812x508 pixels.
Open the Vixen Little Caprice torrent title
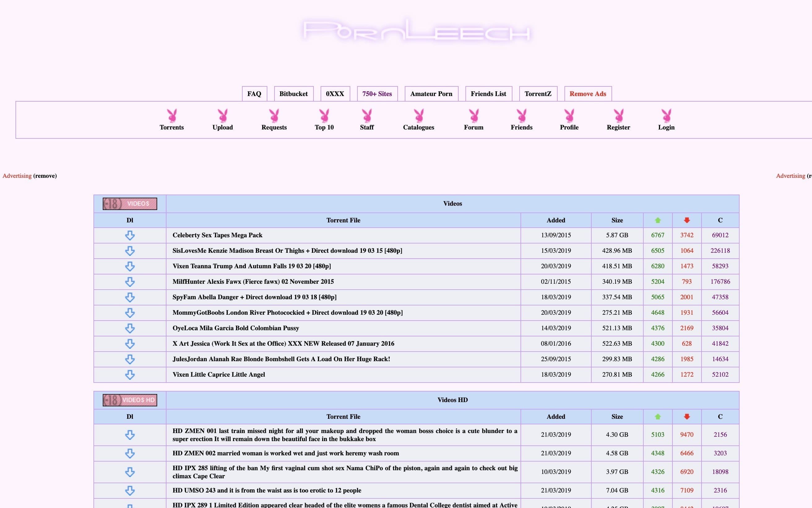[x=219, y=374]
